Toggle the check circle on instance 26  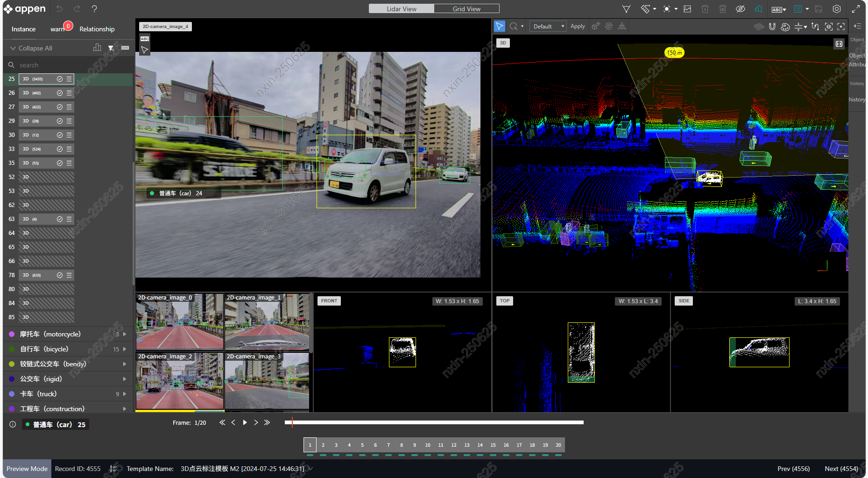point(60,93)
